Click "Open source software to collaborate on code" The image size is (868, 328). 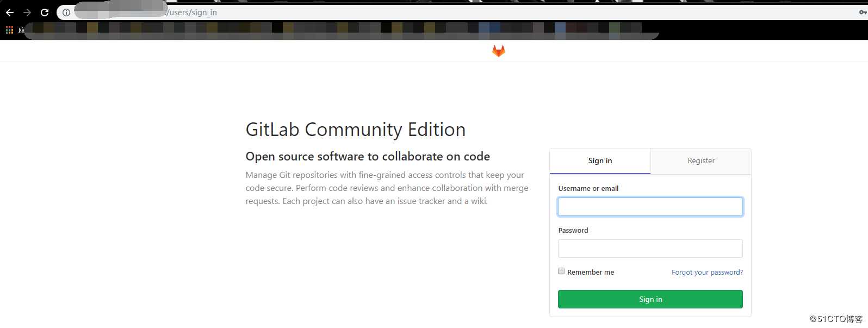[368, 157]
